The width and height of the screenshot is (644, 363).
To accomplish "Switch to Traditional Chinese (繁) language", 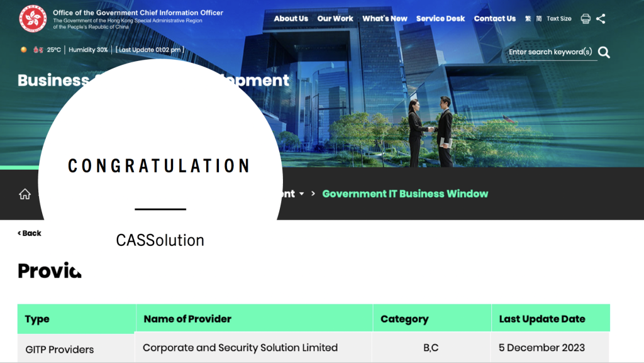I will [x=528, y=19].
